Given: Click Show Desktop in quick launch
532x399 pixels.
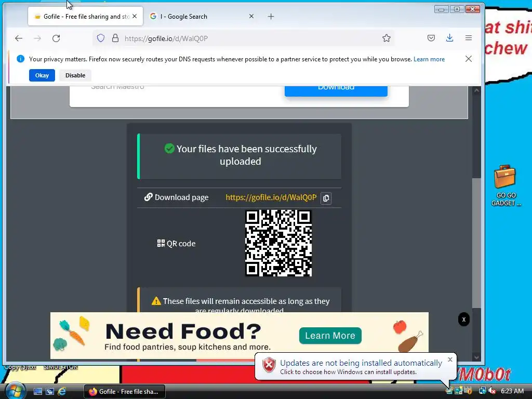Looking at the screenshot, I should (x=37, y=391).
